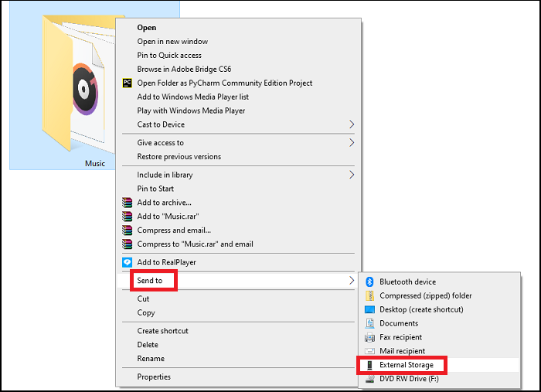Send folder to Documents
This screenshot has width=541, height=392.
[x=399, y=323]
